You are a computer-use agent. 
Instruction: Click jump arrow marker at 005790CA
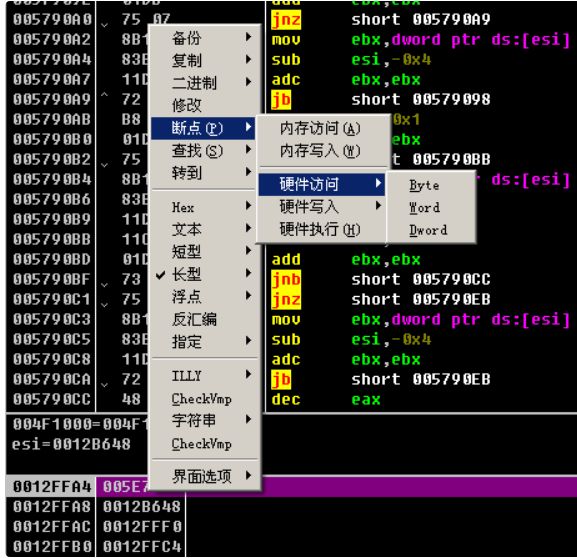(105, 385)
